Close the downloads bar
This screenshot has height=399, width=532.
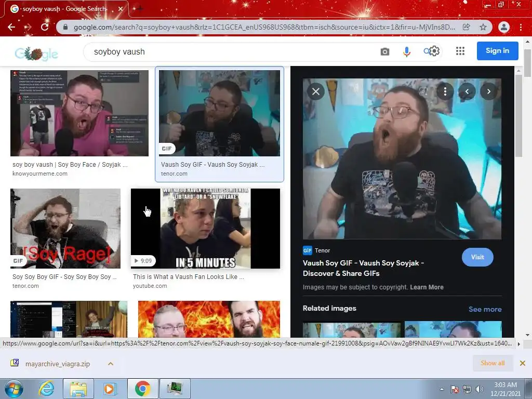(x=523, y=363)
